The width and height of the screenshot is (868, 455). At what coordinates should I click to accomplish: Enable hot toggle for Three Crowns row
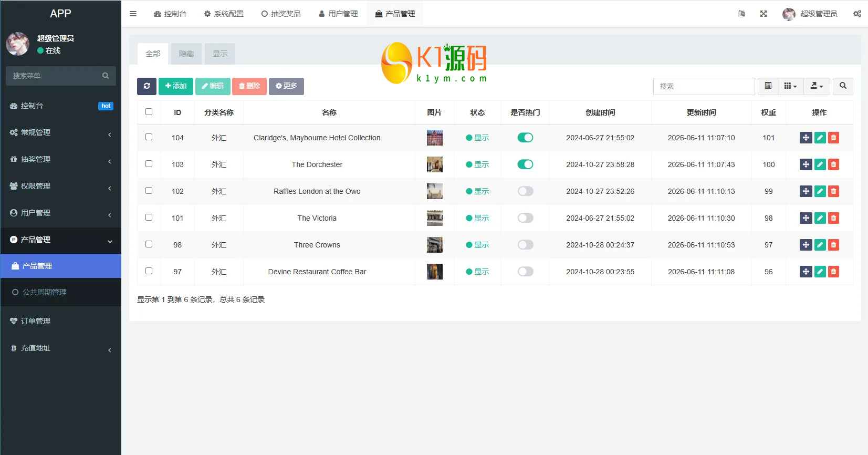tap(526, 245)
